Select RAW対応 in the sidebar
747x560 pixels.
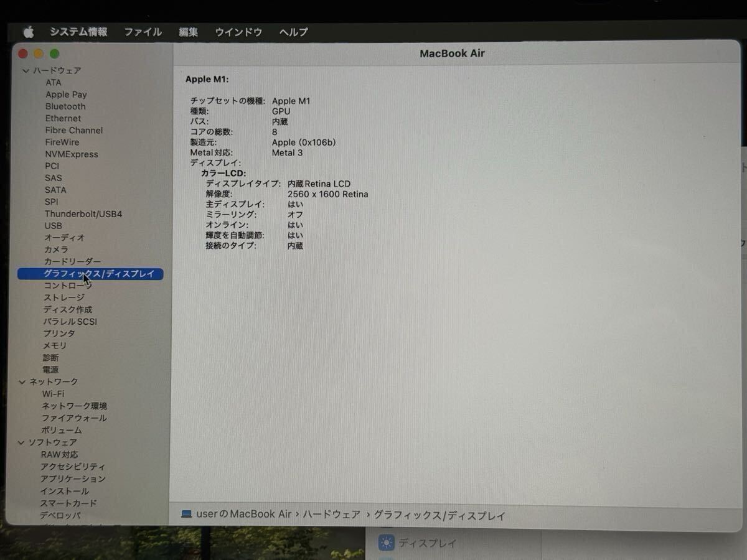click(60, 455)
